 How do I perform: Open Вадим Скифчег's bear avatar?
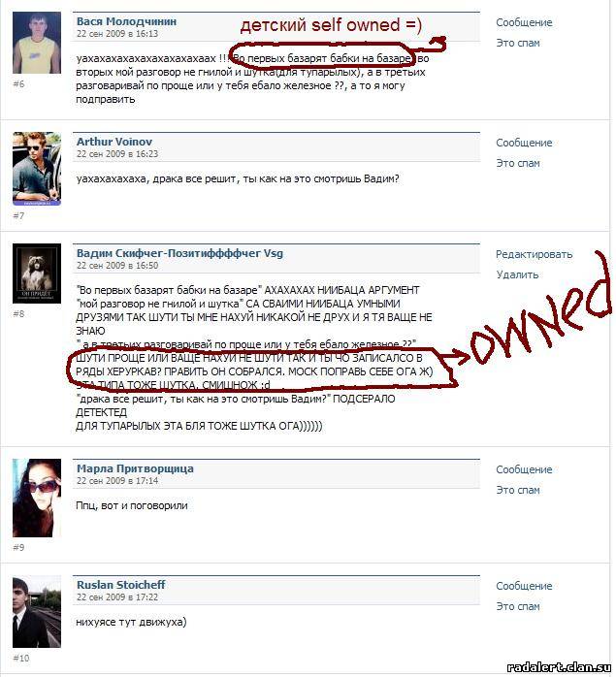pyautogui.click(x=37, y=274)
